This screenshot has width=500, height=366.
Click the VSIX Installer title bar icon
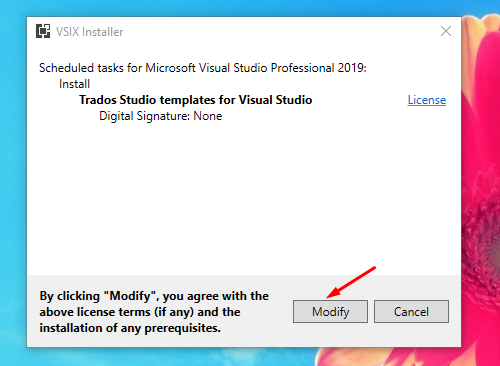point(43,31)
